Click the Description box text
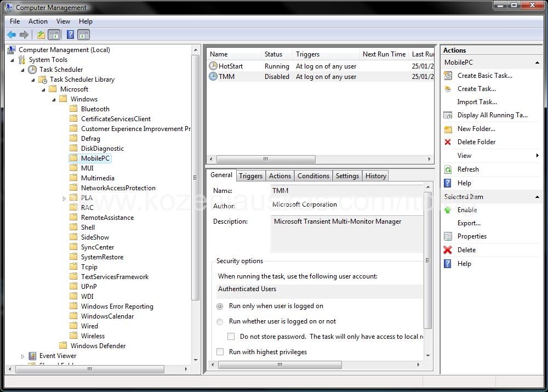 [338, 221]
